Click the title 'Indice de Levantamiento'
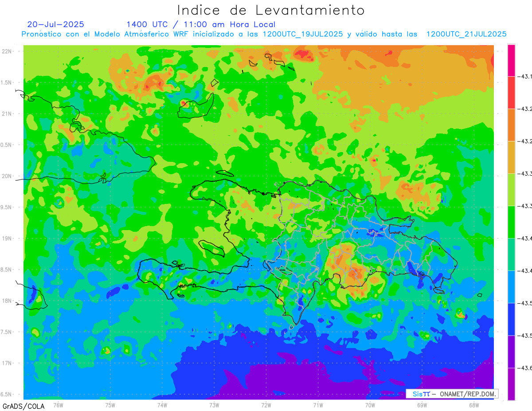 tap(271, 10)
